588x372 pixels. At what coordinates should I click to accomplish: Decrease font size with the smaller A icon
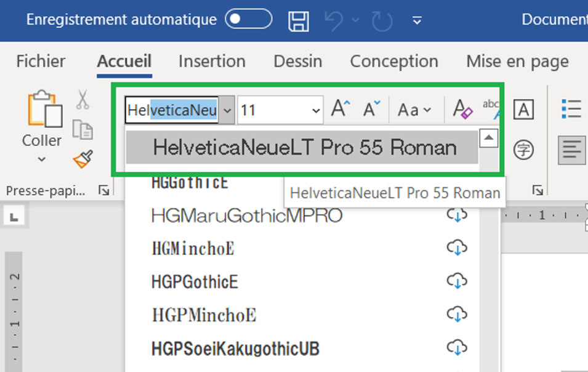[371, 110]
